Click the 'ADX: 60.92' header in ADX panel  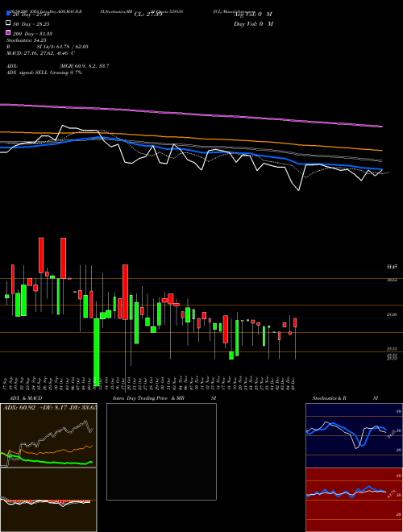(19, 407)
